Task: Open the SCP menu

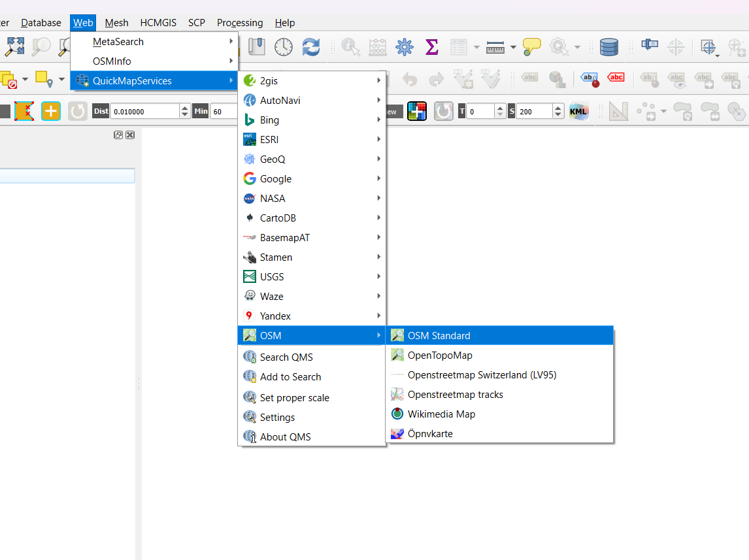Action: 196,22
